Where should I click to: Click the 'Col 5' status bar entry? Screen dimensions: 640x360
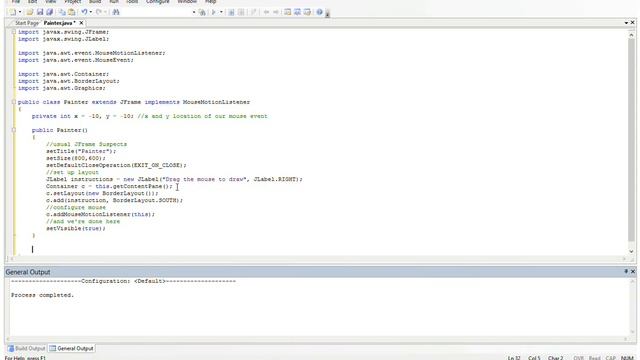[534, 358]
